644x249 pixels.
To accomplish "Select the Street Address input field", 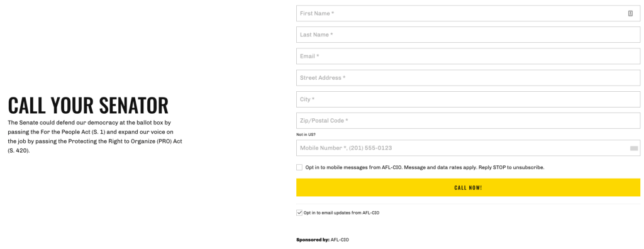I will pos(468,78).
